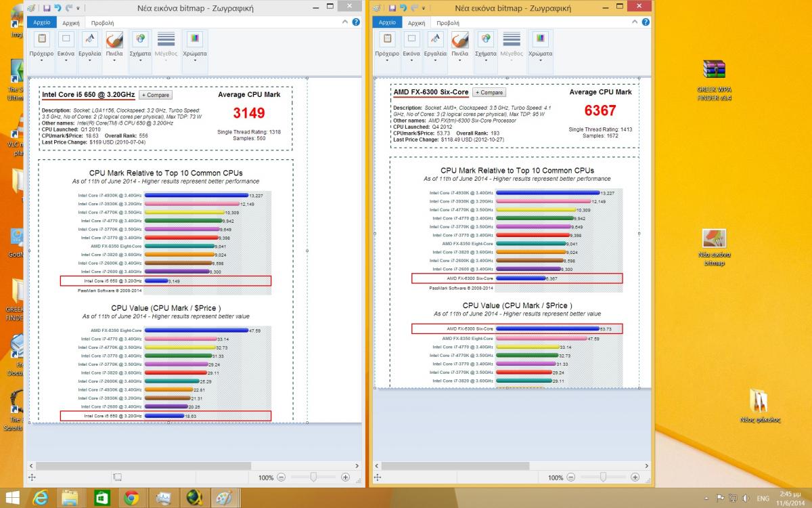Viewport: 812px width, 508px height.
Task: Open Customize Quick Access arrow in left Paint
Action: pyautogui.click(x=78, y=8)
